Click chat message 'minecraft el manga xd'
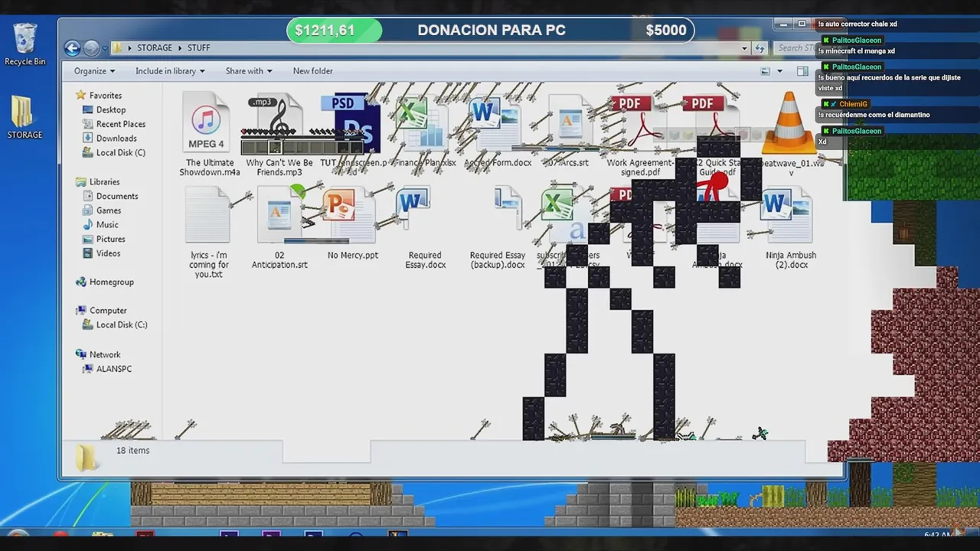This screenshot has width=980, height=551. point(856,51)
